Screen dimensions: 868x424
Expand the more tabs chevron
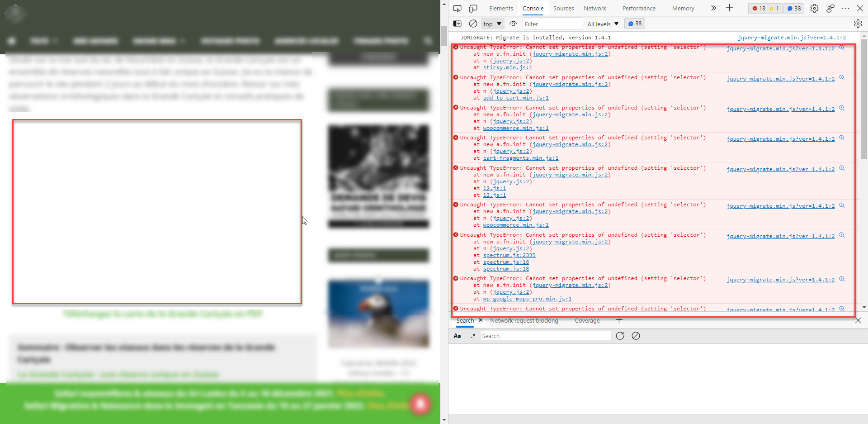[x=713, y=8]
